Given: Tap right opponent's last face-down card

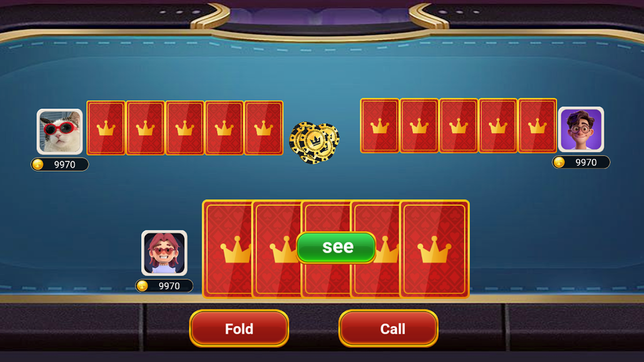Looking at the screenshot, I should (537, 125).
